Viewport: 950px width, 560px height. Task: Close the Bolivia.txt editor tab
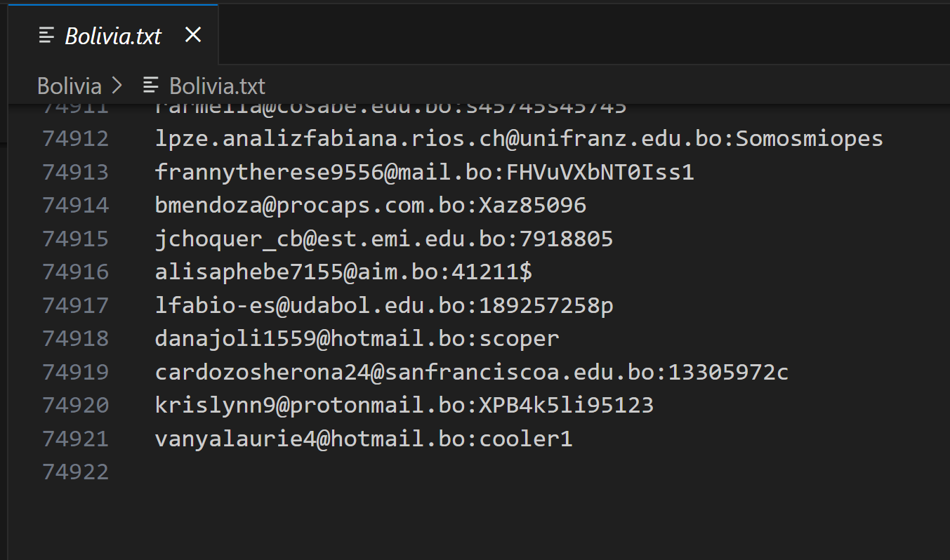[x=193, y=35]
